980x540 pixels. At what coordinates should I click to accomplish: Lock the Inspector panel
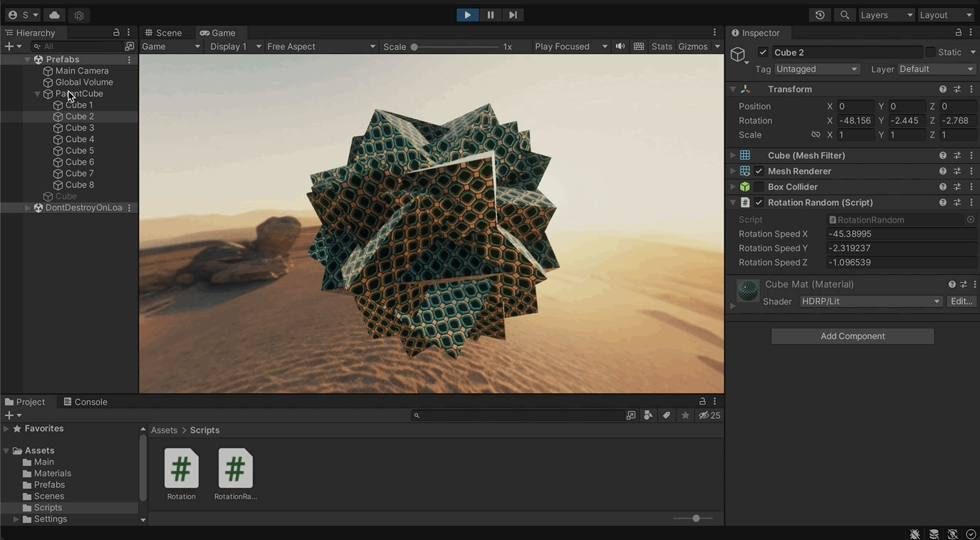(x=958, y=33)
